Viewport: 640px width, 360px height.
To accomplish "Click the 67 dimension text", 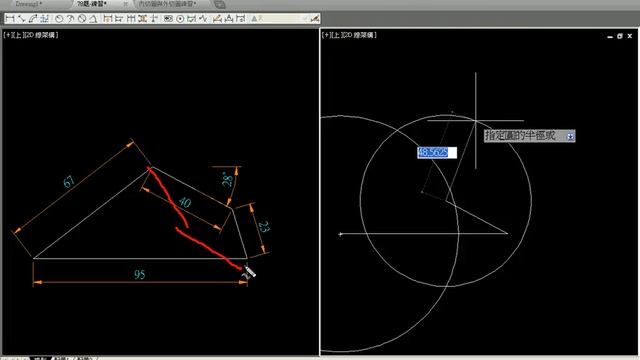I will click(x=69, y=182).
